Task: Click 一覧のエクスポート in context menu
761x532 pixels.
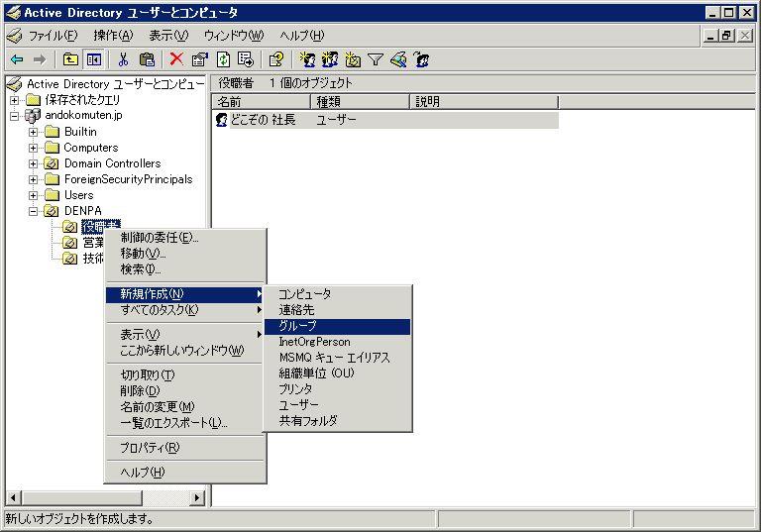Action: pyautogui.click(x=185, y=423)
